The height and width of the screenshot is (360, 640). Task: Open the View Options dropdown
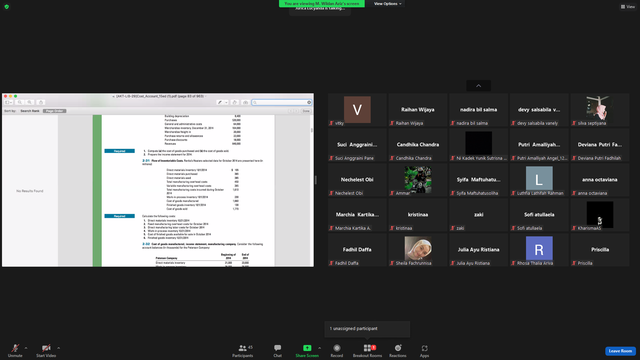(x=387, y=4)
